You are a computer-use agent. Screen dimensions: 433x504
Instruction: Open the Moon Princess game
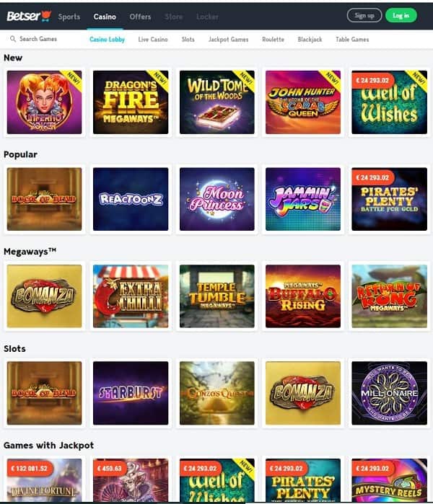pos(216,199)
